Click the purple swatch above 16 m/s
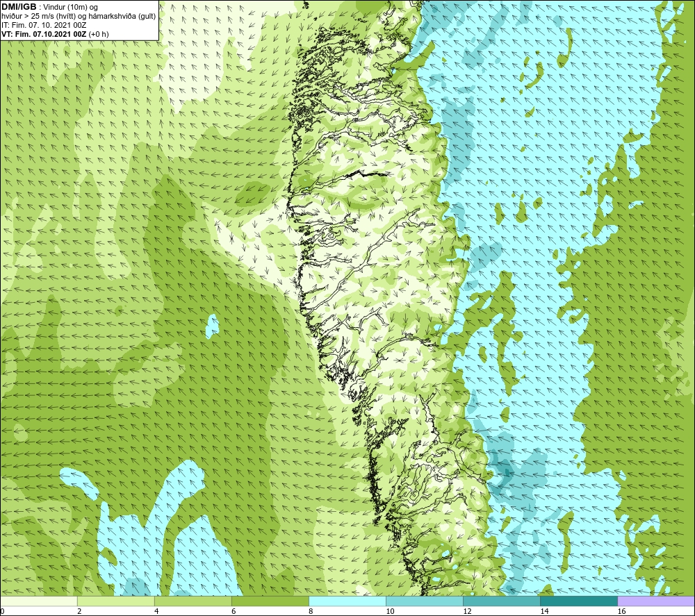The height and width of the screenshot is (616, 695). coord(656,601)
